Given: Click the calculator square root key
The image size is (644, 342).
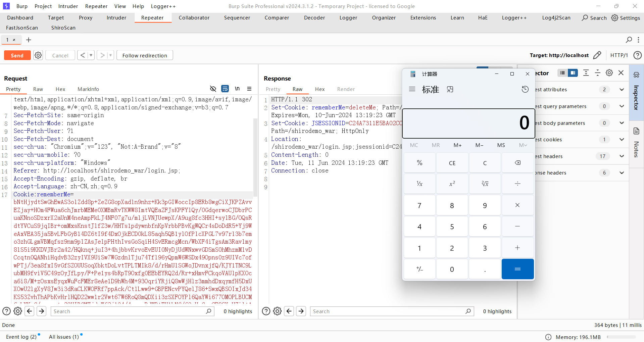Looking at the screenshot, I should pyautogui.click(x=485, y=184).
